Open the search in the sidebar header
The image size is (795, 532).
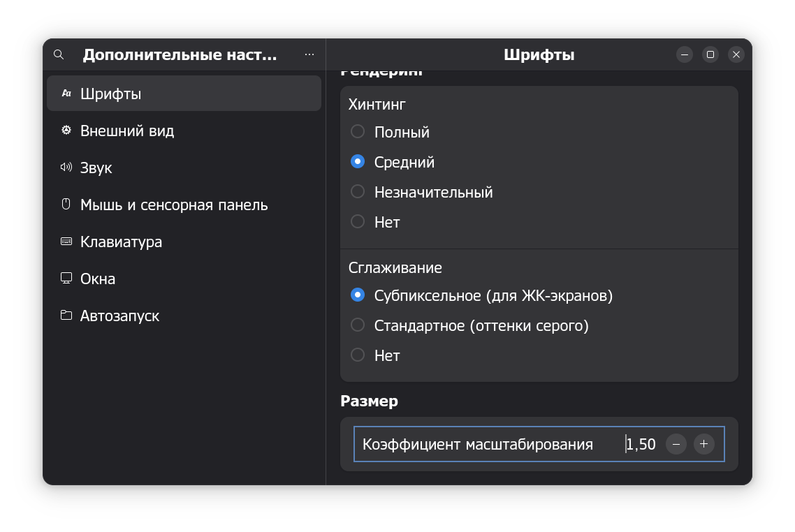coord(59,54)
